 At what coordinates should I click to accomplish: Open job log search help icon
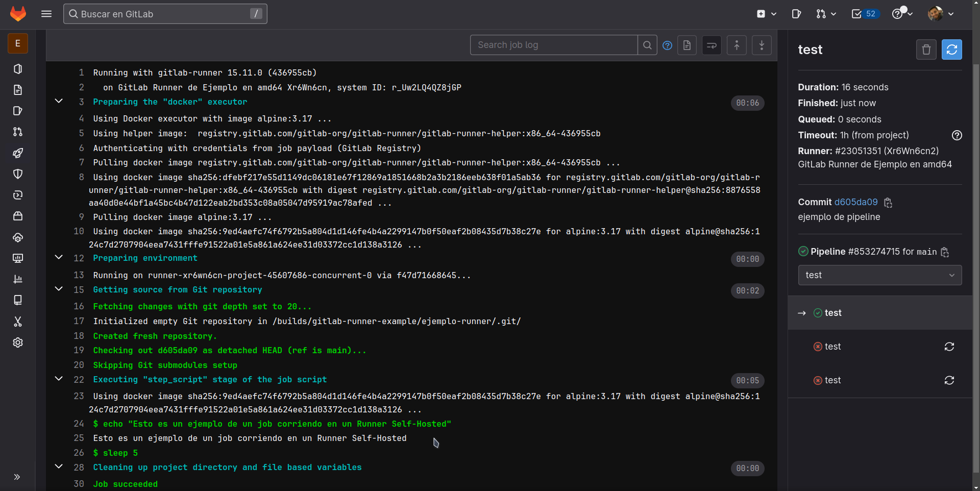tap(667, 45)
